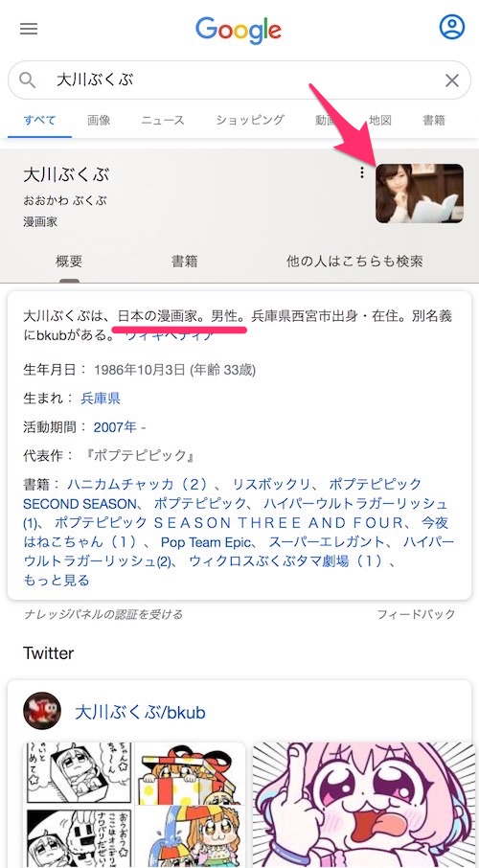Screen dimensions: 479x868
Task: Open the hamburger menu
Action: pyautogui.click(x=29, y=29)
